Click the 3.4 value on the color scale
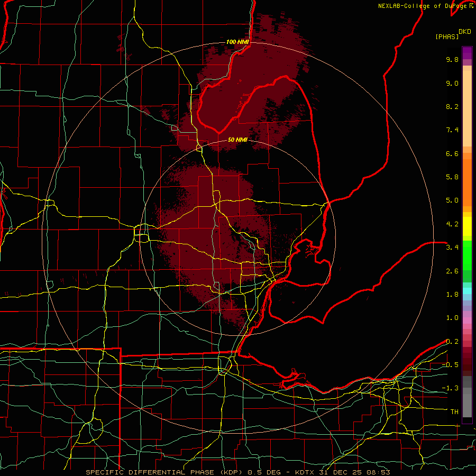Screen dimensions: 476x476 452,248
